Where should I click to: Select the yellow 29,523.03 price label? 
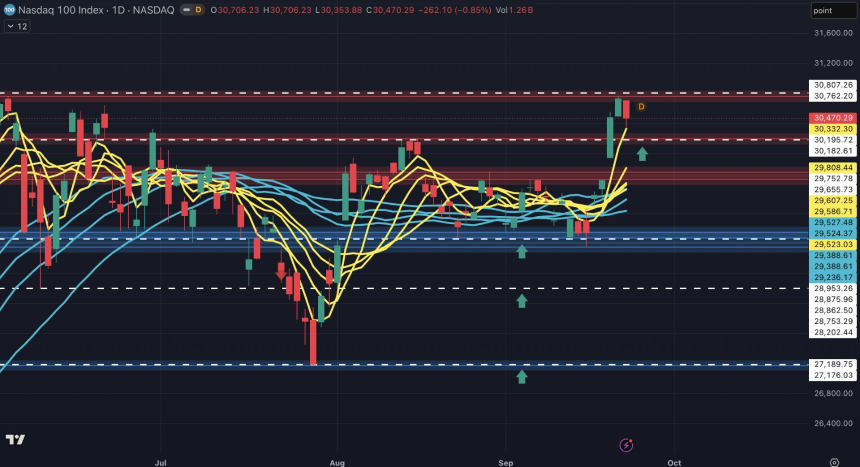coord(833,244)
